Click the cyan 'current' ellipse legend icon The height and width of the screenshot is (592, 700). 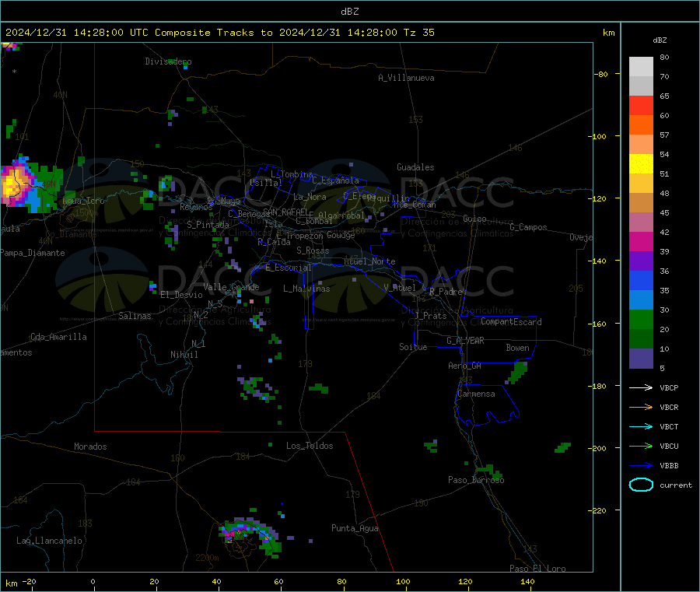[x=641, y=485]
